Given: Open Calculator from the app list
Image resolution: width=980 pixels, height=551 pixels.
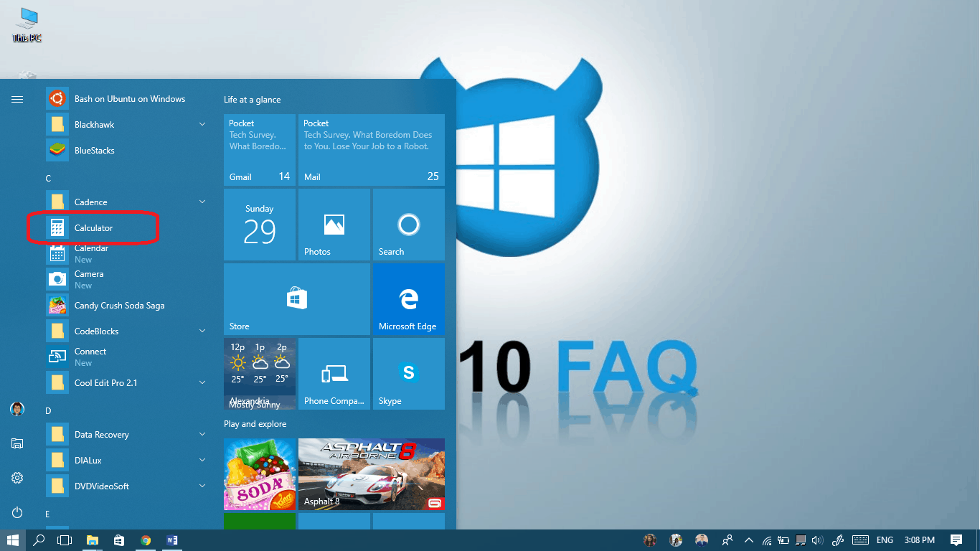Looking at the screenshot, I should pyautogui.click(x=93, y=228).
